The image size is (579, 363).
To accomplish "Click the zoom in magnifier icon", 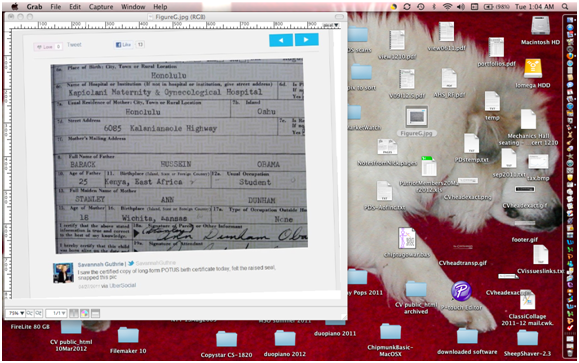I will [38, 313].
